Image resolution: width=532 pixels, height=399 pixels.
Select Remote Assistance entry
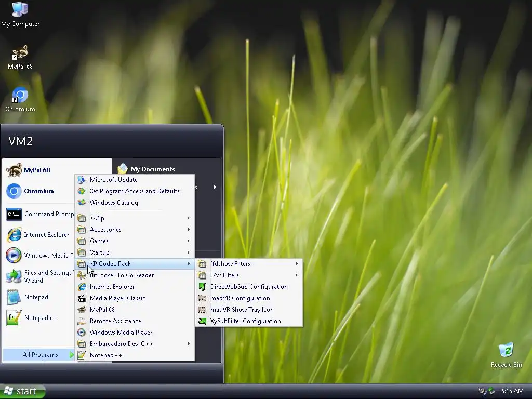coord(135,321)
